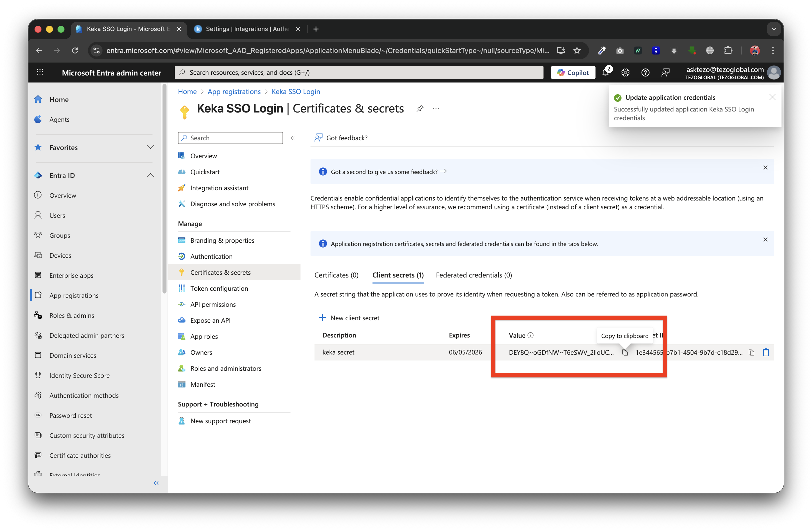Dismiss the Update application credentials notification

772,97
